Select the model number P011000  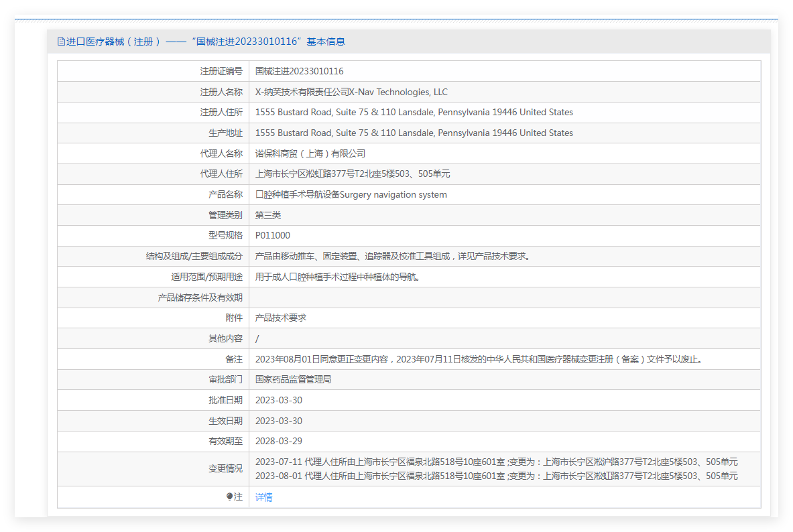point(273,236)
